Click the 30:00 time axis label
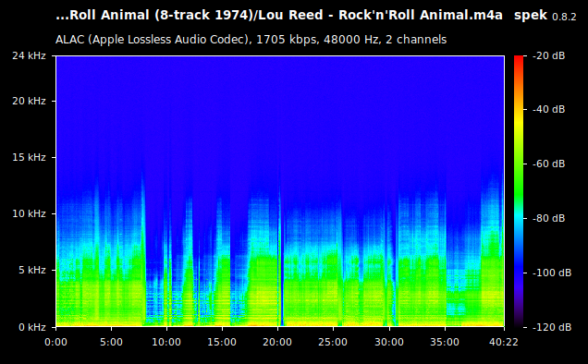The width and height of the screenshot is (588, 364). (389, 342)
